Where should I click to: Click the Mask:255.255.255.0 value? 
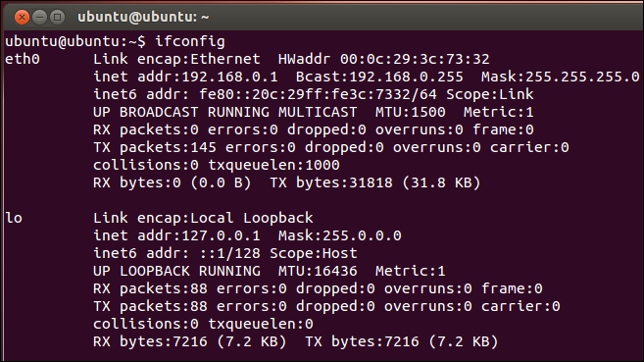coord(561,77)
